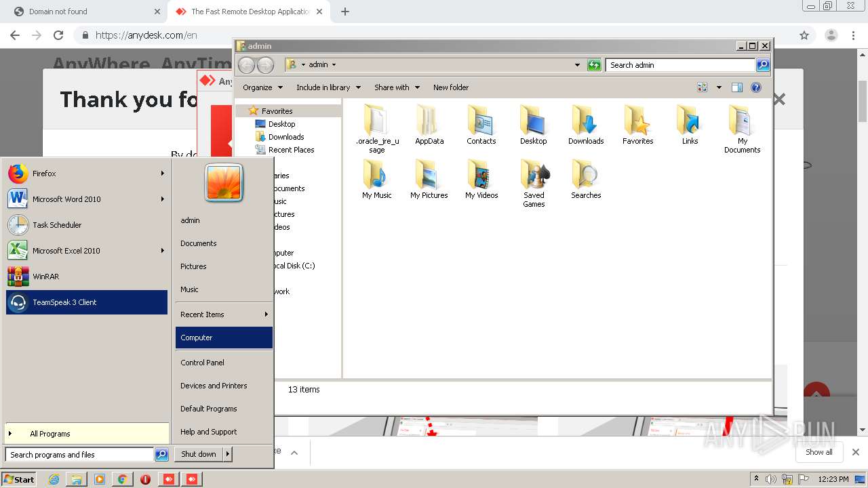Open Computer from Start menu
The image size is (868, 488).
pyautogui.click(x=224, y=338)
